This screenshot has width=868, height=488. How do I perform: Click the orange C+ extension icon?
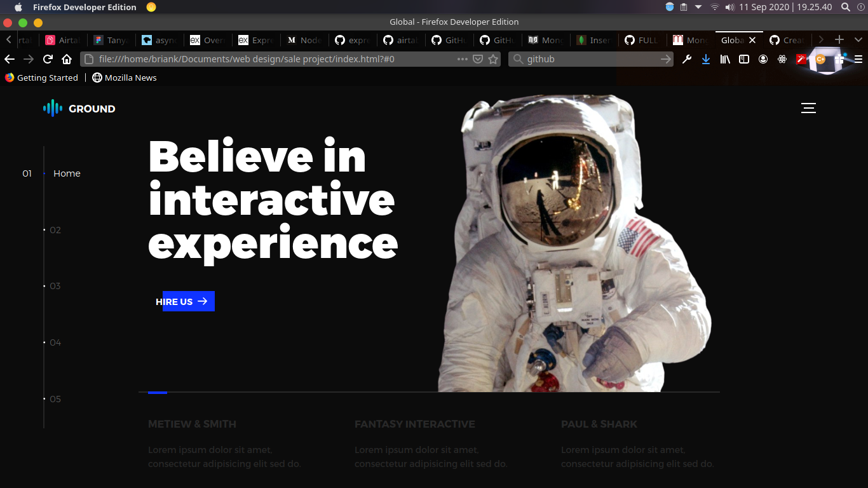pos(820,59)
